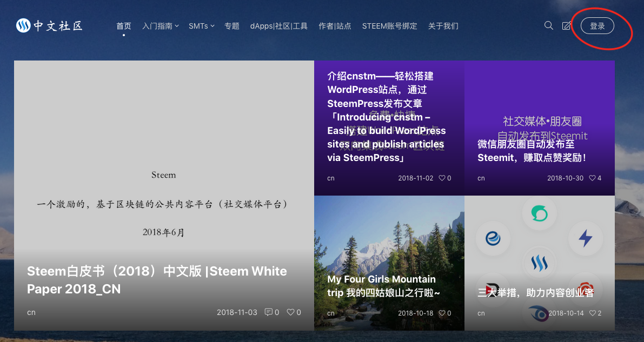Click date 2018-10-18 on mountain trip card
This screenshot has width=644, height=342.
[416, 313]
